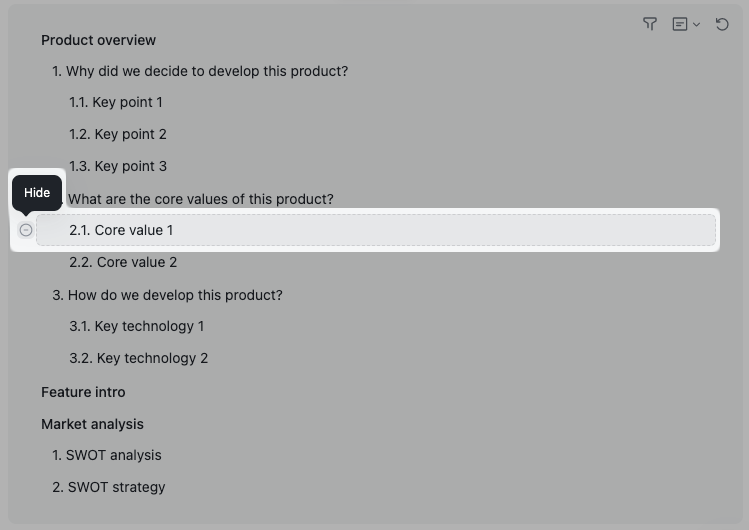Click the filter funnel icon
The width and height of the screenshot is (749, 530).
pyautogui.click(x=650, y=24)
